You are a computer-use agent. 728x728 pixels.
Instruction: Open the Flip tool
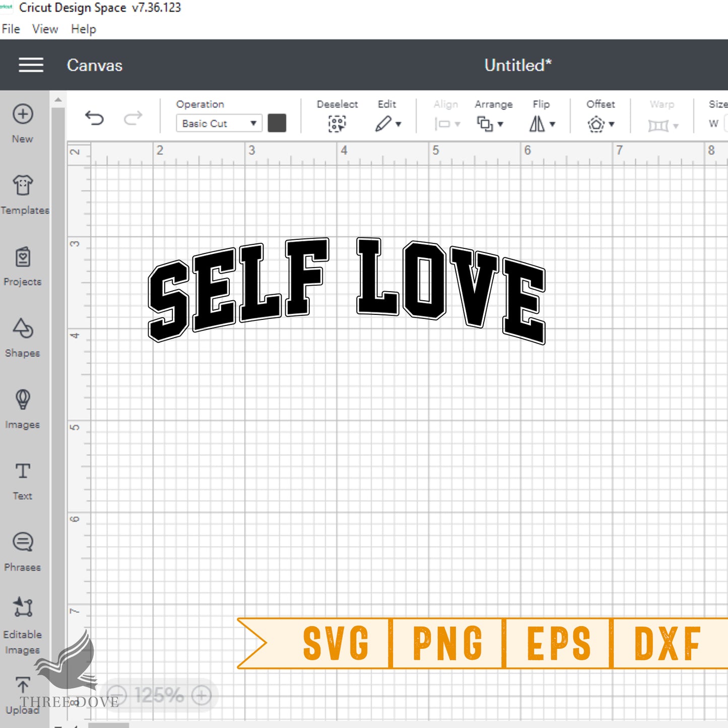tap(537, 124)
